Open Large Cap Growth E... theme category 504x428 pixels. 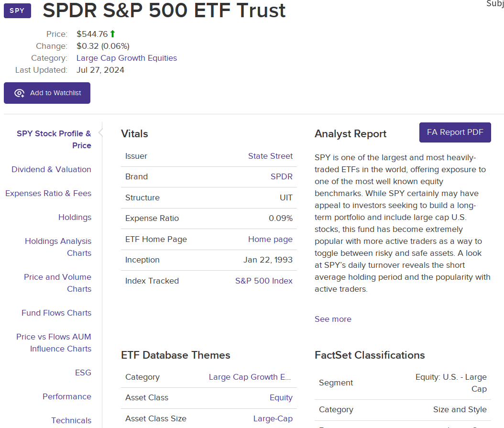pyautogui.click(x=250, y=377)
